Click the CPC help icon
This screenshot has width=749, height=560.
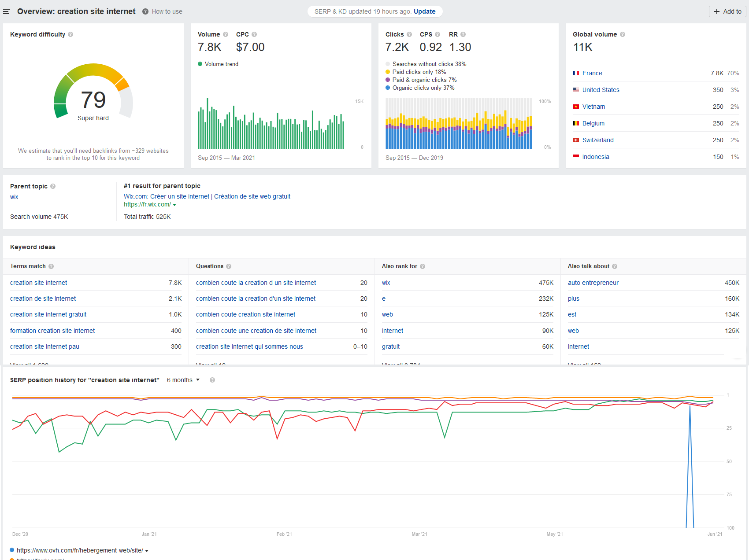pos(254,34)
